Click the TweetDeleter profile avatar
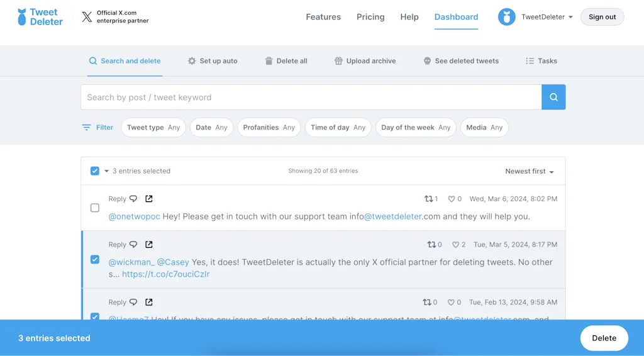The height and width of the screenshot is (356, 644). tap(506, 17)
